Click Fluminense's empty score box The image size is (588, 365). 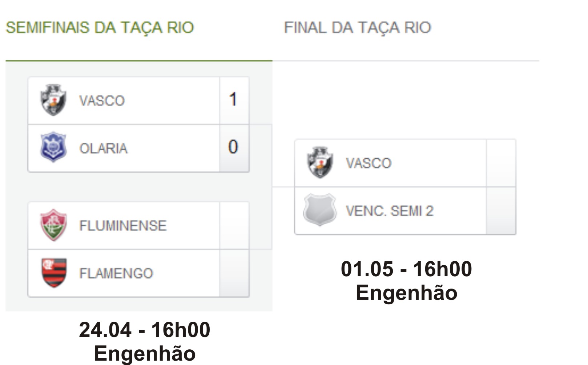(234, 226)
